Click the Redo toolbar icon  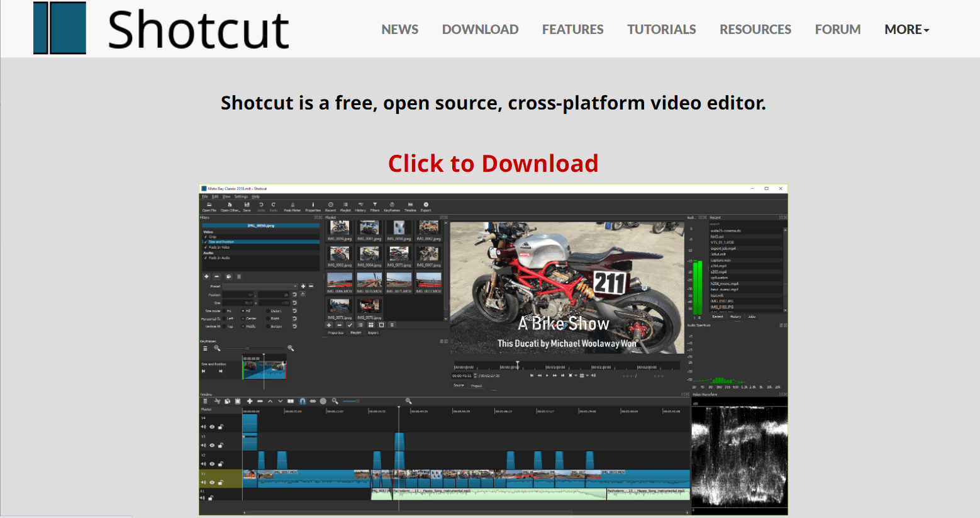pyautogui.click(x=274, y=206)
